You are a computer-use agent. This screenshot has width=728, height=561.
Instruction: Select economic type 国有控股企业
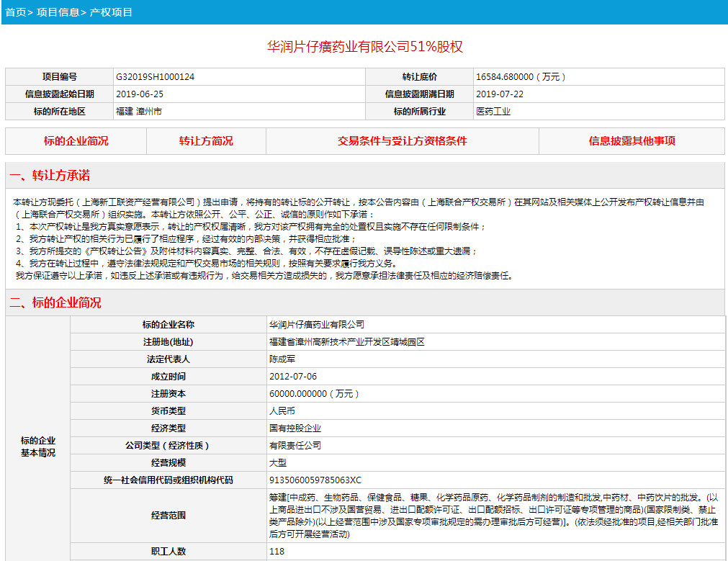[295, 428]
